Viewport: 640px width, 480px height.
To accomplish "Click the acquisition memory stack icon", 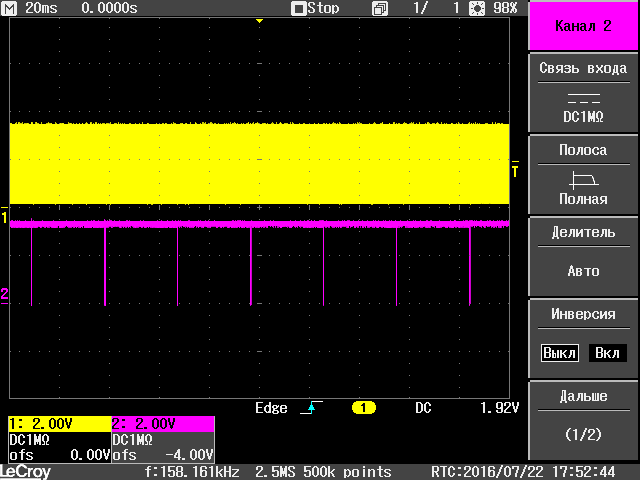I will coord(380,9).
